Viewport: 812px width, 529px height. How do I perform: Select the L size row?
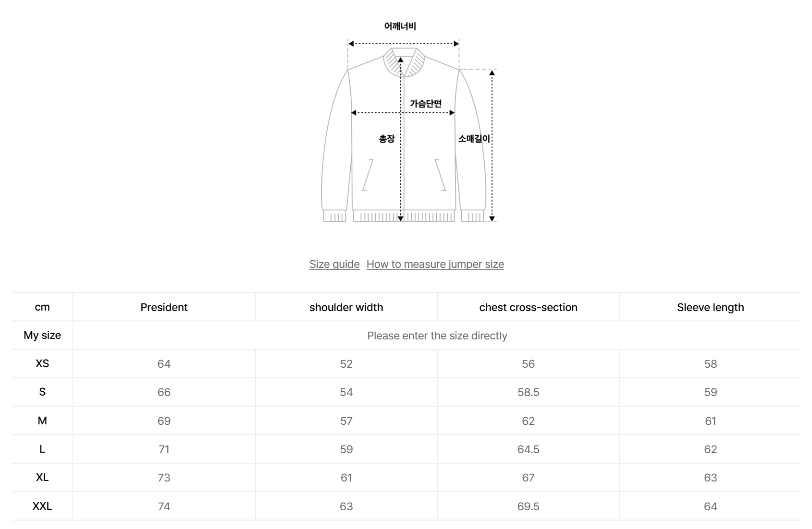pos(42,449)
